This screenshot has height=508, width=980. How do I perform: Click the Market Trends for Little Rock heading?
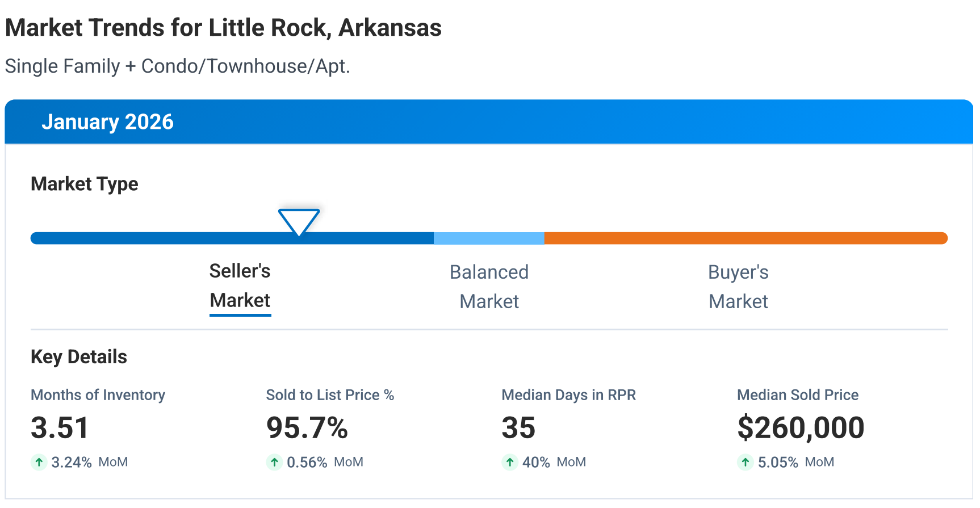pyautogui.click(x=223, y=28)
